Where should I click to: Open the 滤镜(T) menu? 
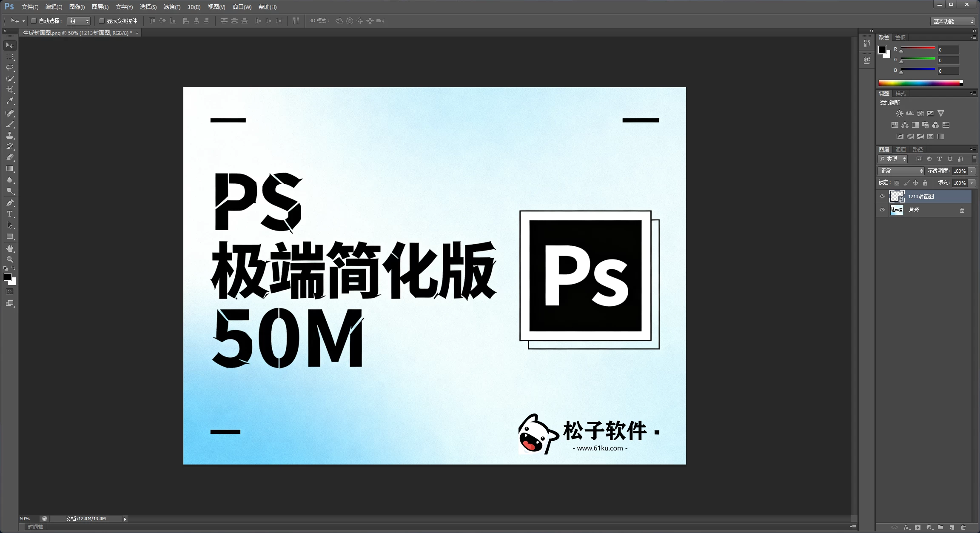(172, 7)
